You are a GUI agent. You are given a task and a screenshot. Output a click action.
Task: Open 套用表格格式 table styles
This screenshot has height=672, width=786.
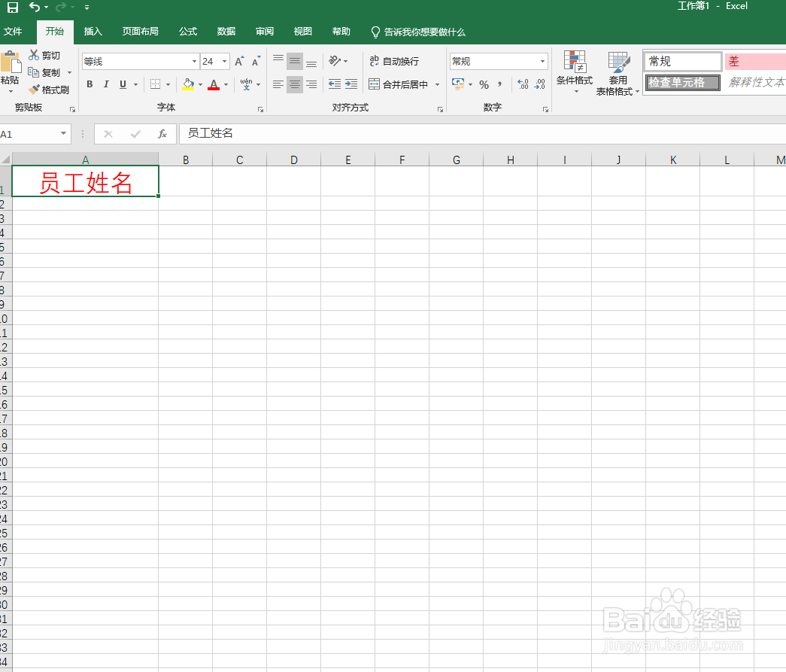point(618,73)
